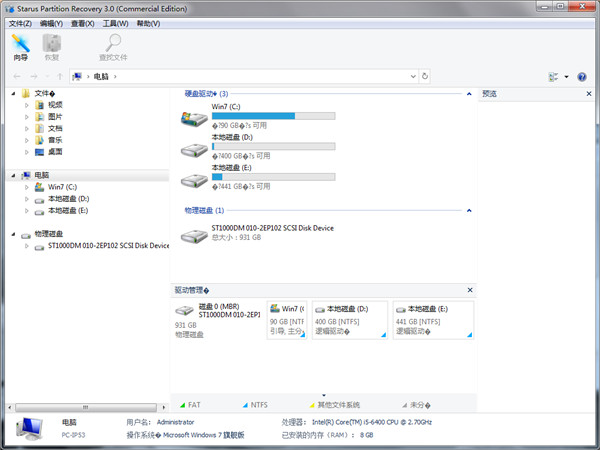Go back with the left arrow
600x450 pixels.
tap(17, 77)
